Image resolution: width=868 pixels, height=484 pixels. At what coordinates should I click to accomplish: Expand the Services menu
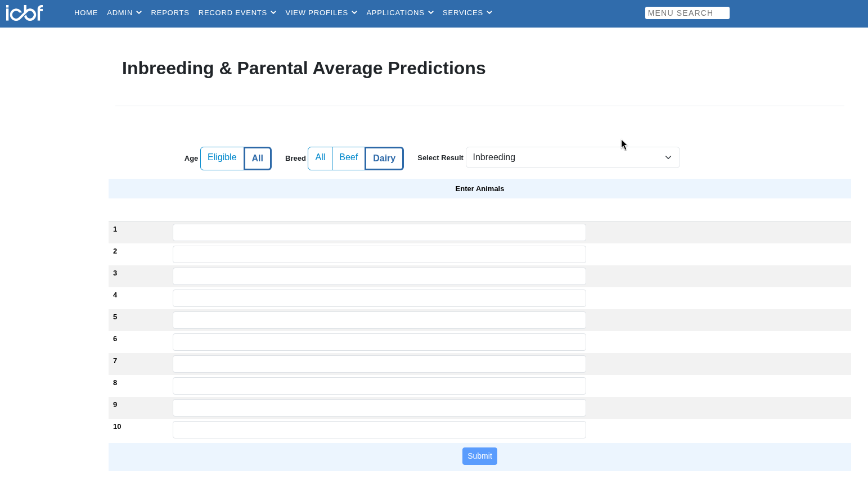pyautogui.click(x=467, y=12)
